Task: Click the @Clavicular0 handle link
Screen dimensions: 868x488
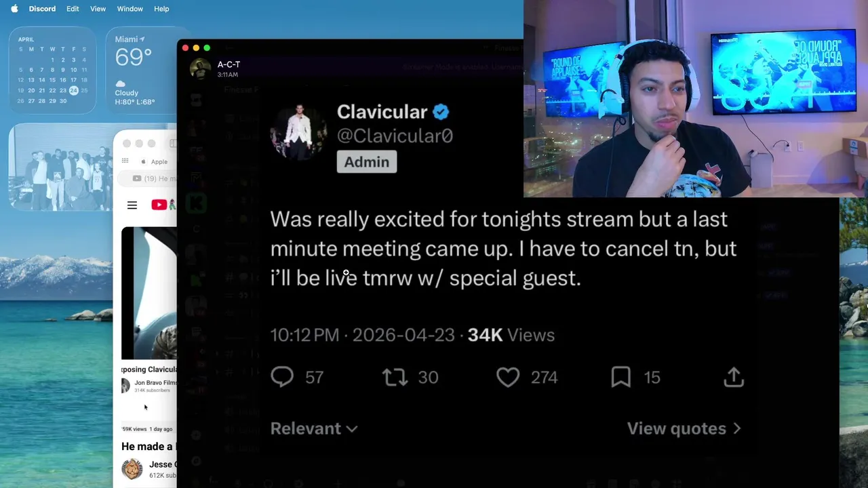Action: click(395, 136)
